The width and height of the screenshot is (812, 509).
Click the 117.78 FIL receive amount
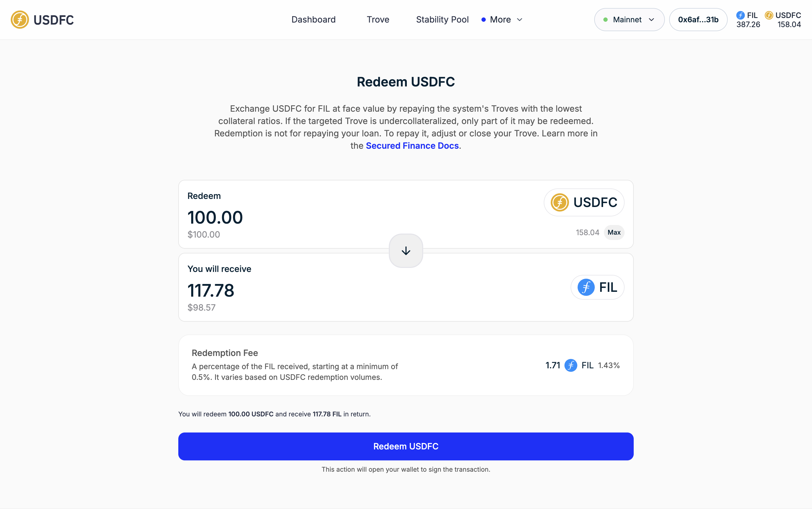tap(211, 290)
